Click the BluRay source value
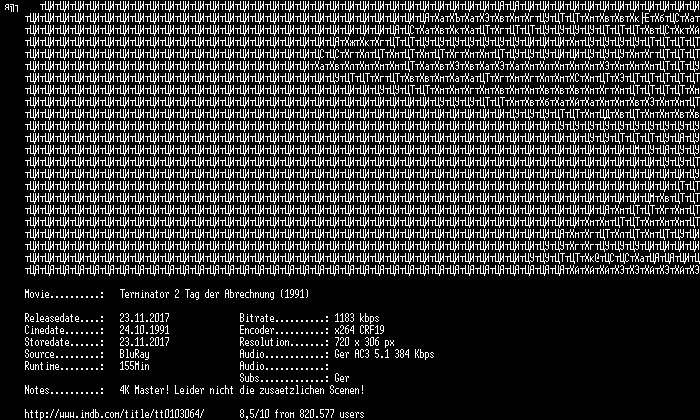 coord(134,354)
